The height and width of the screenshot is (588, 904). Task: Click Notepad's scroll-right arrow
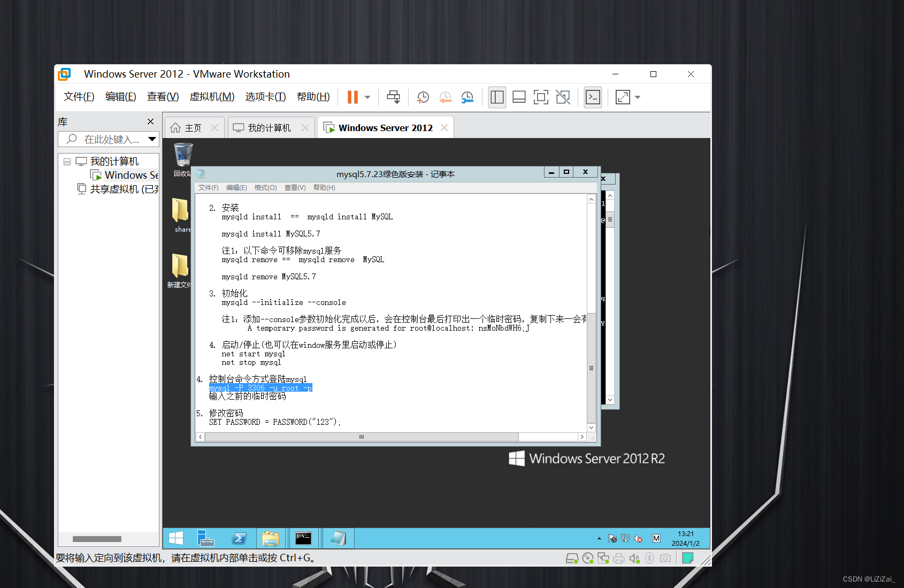point(582,437)
